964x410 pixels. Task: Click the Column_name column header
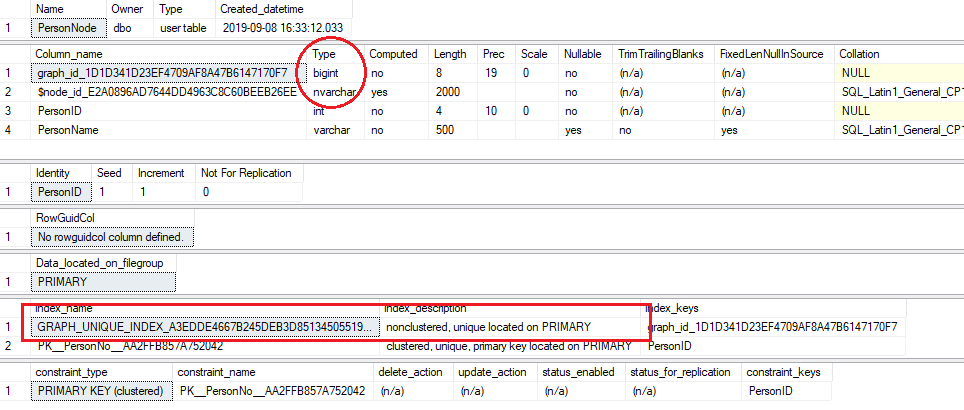68,53
